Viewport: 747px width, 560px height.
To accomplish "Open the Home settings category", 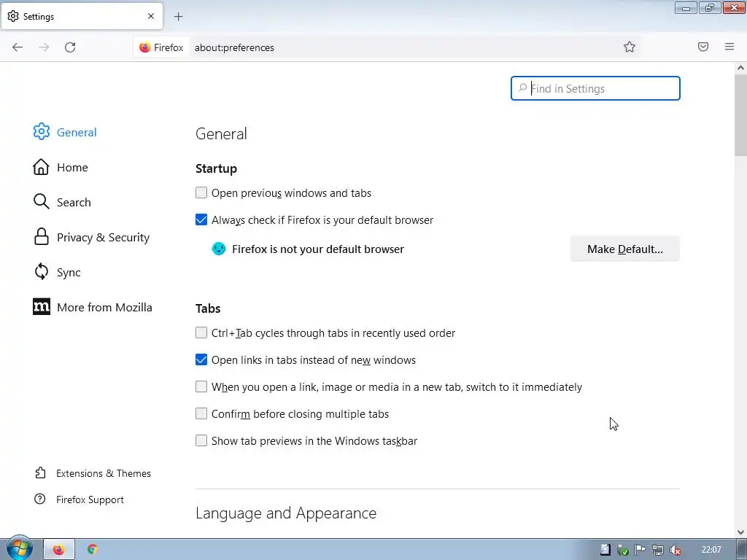I will tap(72, 167).
